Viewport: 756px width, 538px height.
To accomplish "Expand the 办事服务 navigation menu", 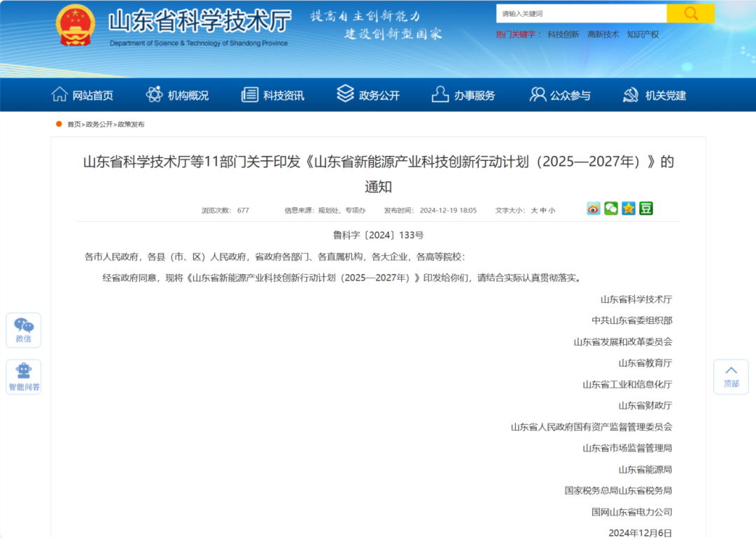I will (463, 95).
